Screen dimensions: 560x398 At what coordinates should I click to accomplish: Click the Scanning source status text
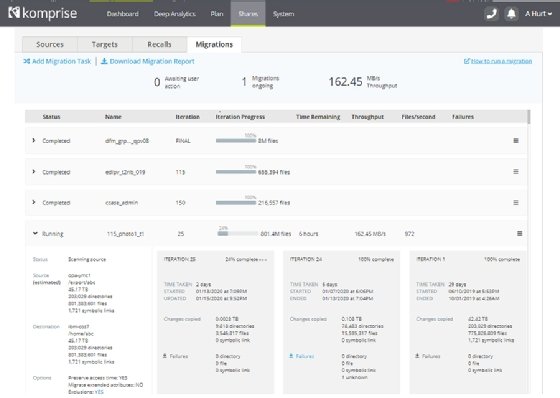coord(87,259)
